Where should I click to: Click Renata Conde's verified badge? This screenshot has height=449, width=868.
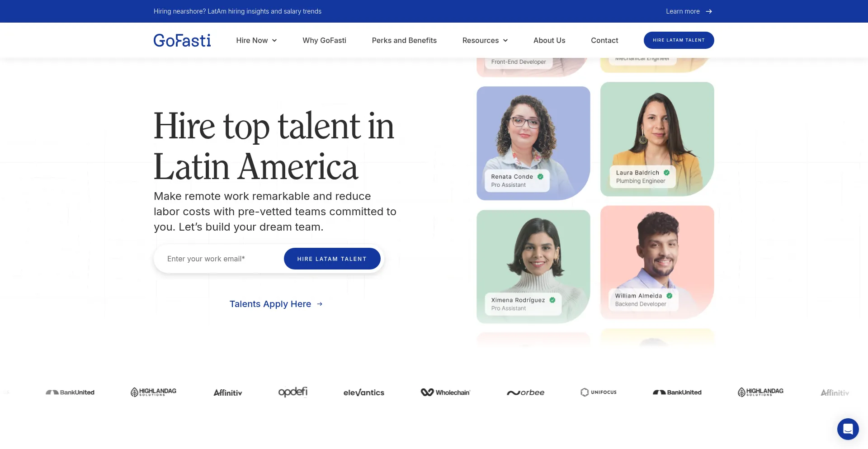coord(540,177)
